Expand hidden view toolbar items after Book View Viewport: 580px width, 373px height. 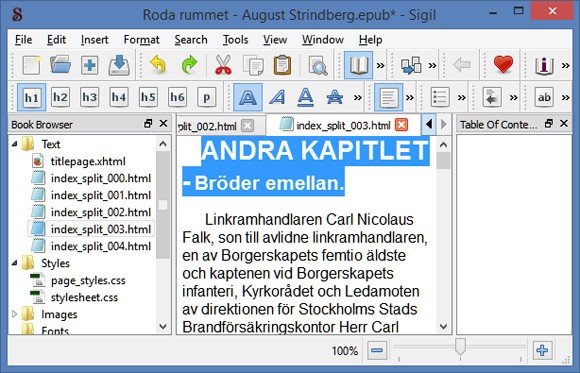(380, 66)
